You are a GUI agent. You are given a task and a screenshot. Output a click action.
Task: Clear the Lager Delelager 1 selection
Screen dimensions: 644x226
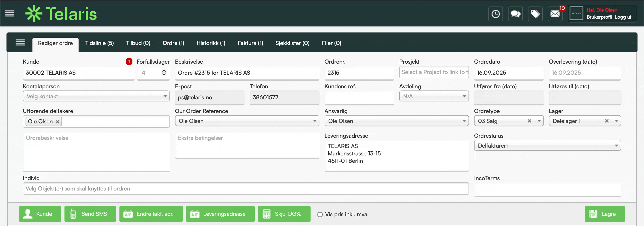pyautogui.click(x=607, y=121)
